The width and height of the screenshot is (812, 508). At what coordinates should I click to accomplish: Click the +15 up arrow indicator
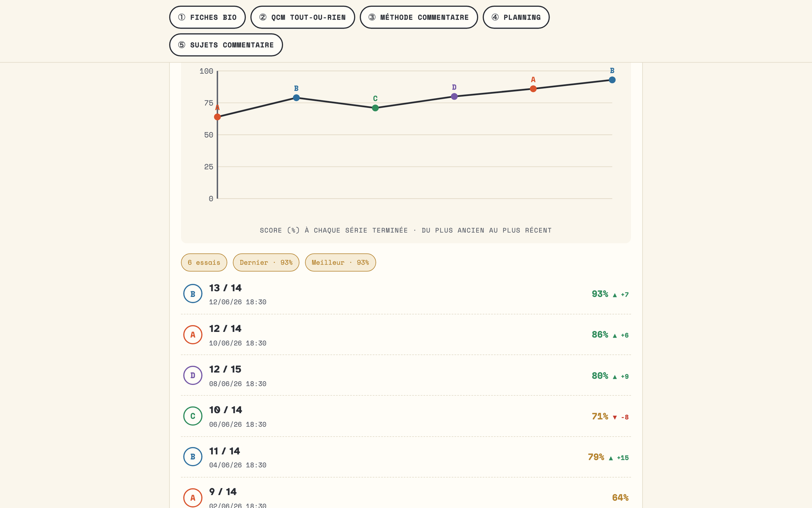tap(619, 458)
